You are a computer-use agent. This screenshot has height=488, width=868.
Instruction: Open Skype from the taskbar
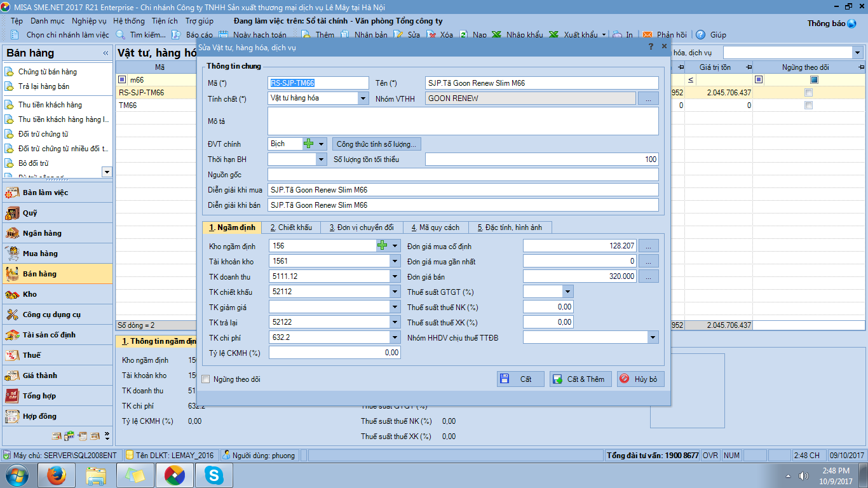(x=214, y=475)
